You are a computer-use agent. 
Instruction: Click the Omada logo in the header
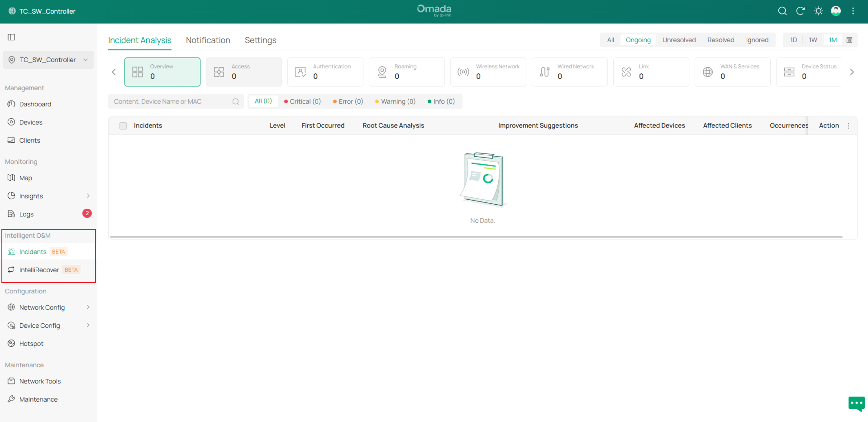click(434, 10)
